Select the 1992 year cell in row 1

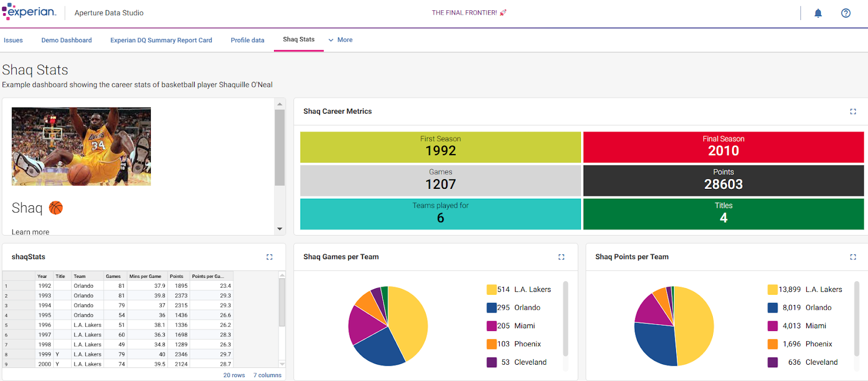pyautogui.click(x=44, y=286)
